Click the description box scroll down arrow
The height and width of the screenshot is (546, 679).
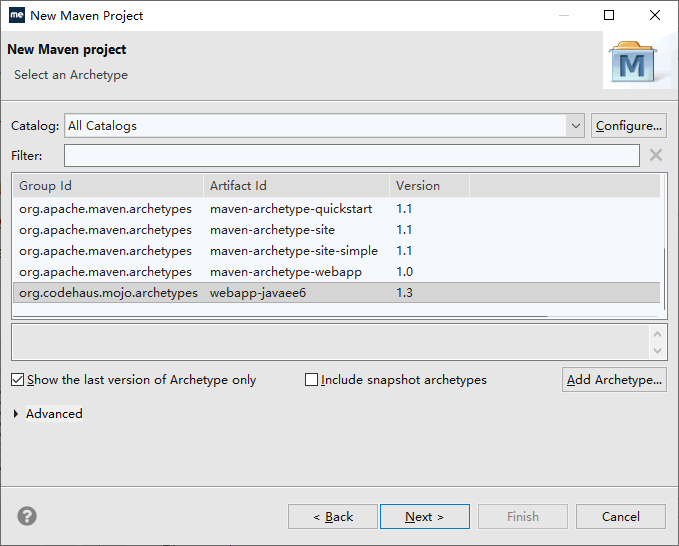(657, 351)
